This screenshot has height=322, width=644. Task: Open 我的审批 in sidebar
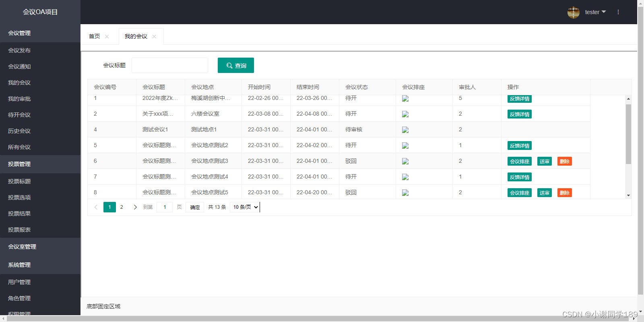(x=40, y=99)
